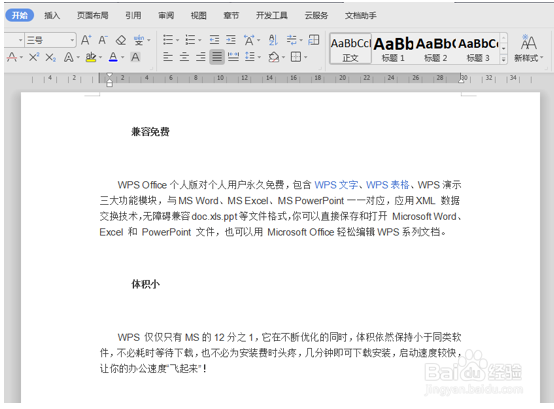
Task: Apply yellow highlight color
Action: (x=91, y=57)
